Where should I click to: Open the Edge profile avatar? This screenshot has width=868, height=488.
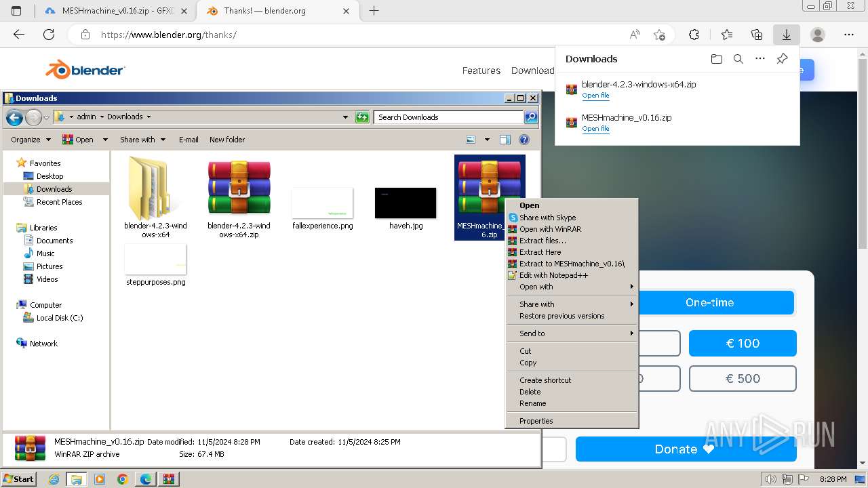click(818, 35)
